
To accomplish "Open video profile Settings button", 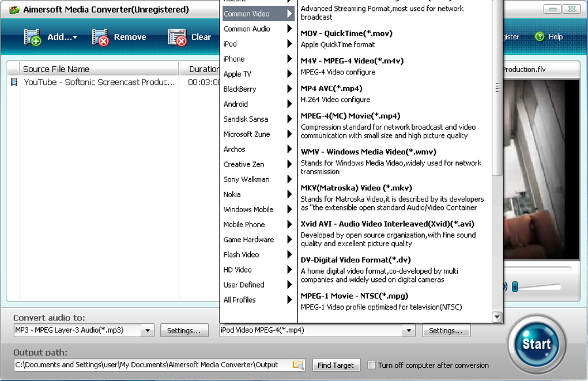I will click(x=446, y=330).
